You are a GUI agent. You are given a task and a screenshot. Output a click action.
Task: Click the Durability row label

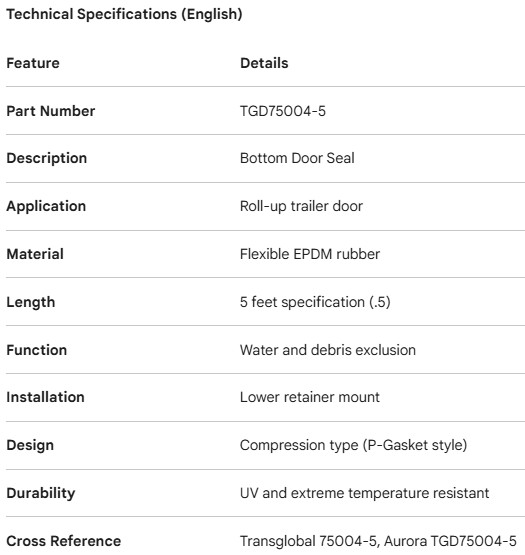coord(41,493)
